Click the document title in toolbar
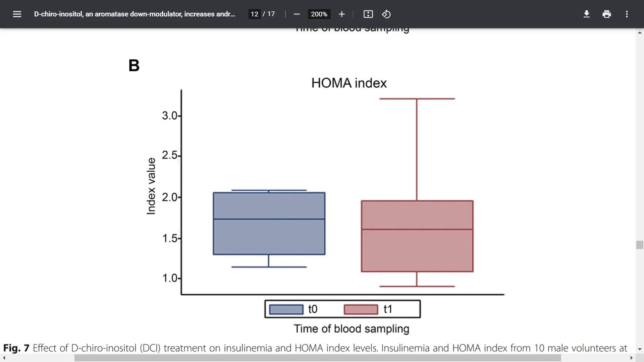The image size is (644, 362). (x=135, y=14)
